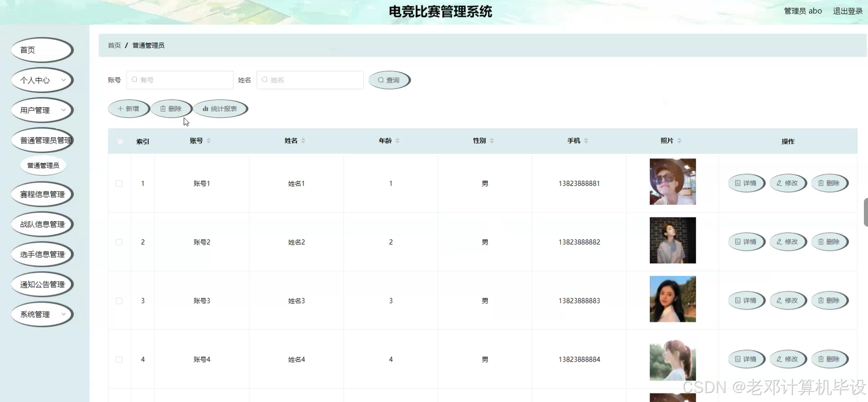
Task: Click the sort arrows beside 姓名 column
Action: [x=303, y=141]
